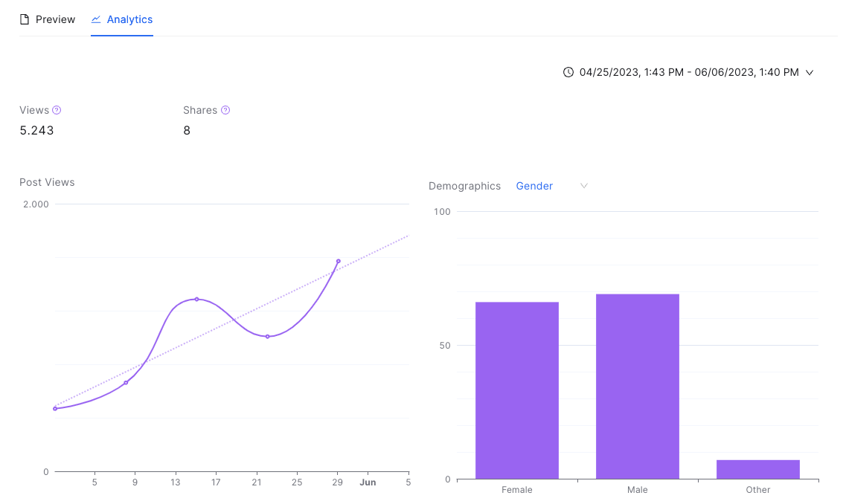This screenshot has width=846, height=504.
Task: Select the peak data point near day 15
Action: (196, 299)
